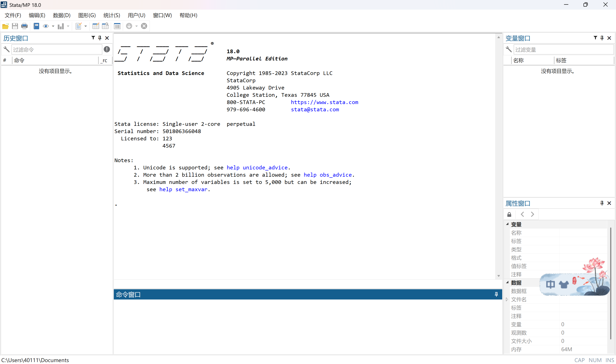Click the Variables window wrench icon

(509, 49)
